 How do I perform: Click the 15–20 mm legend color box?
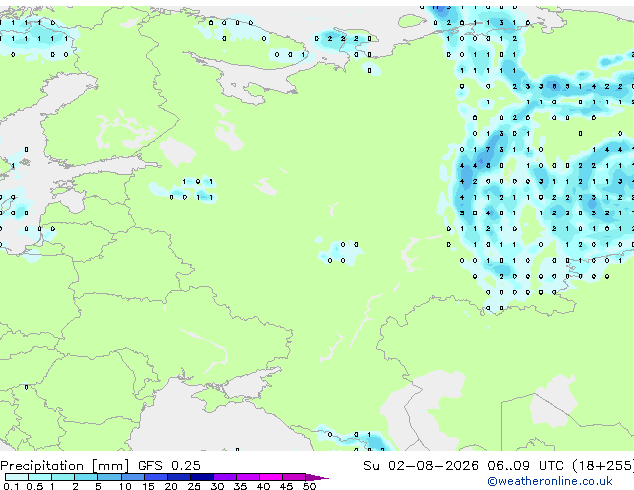[x=156, y=477]
